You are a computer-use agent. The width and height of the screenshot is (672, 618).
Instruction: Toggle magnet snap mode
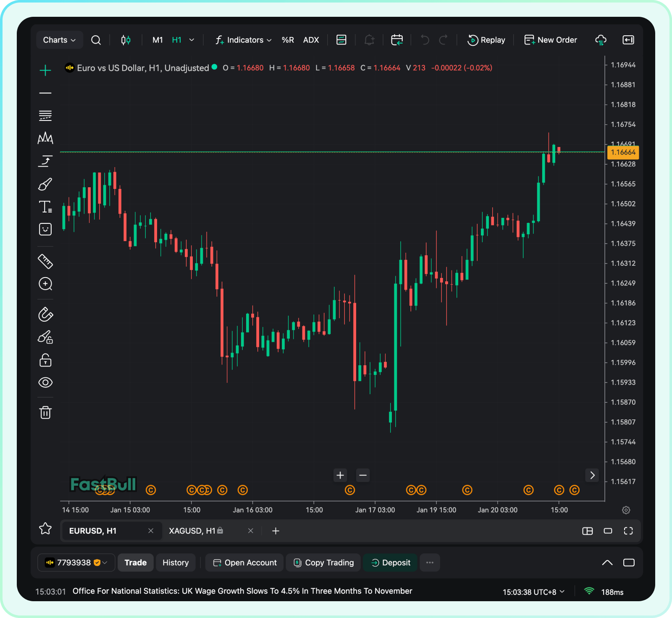tap(45, 314)
